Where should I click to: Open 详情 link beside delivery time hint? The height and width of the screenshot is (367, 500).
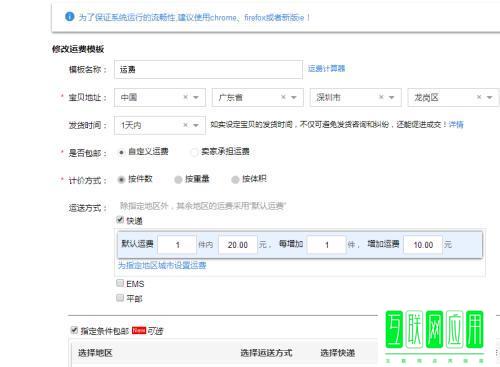click(456, 125)
